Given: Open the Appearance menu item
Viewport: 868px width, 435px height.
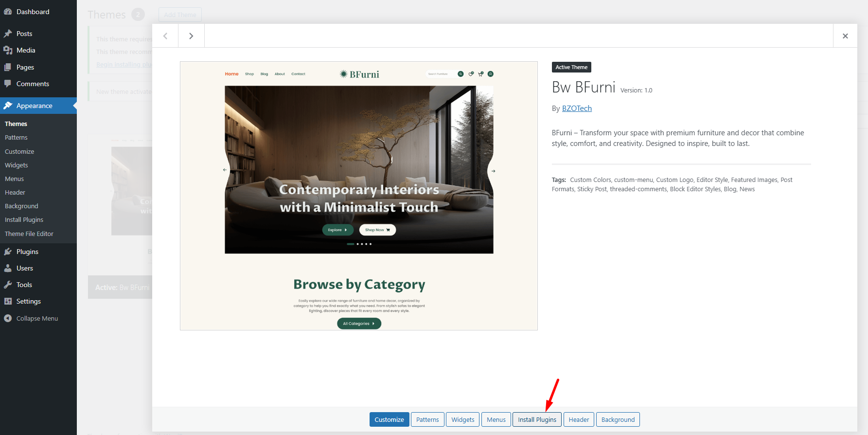Looking at the screenshot, I should click(x=38, y=106).
